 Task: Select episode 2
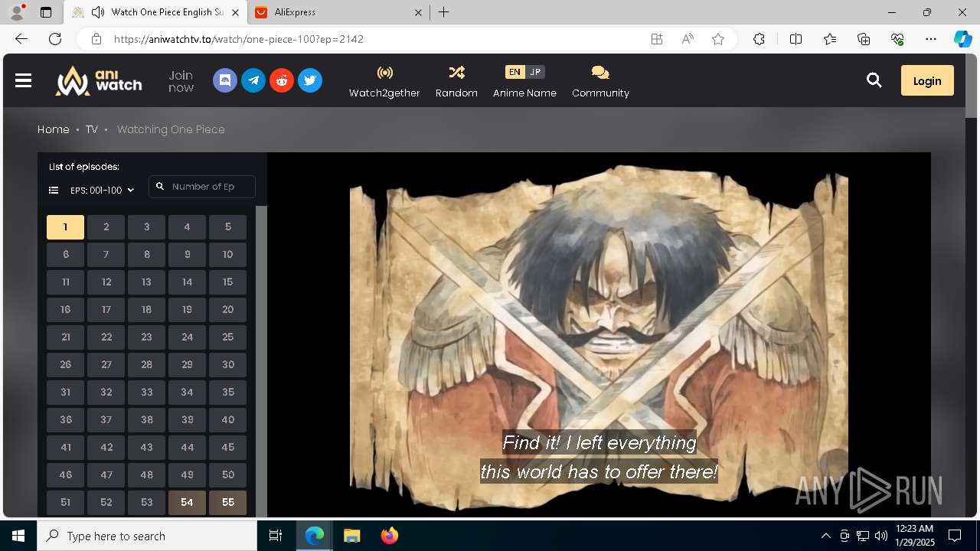click(x=106, y=227)
